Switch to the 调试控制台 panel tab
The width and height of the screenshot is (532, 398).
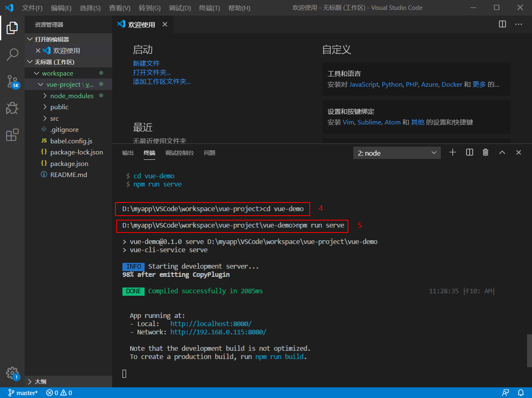click(x=179, y=153)
